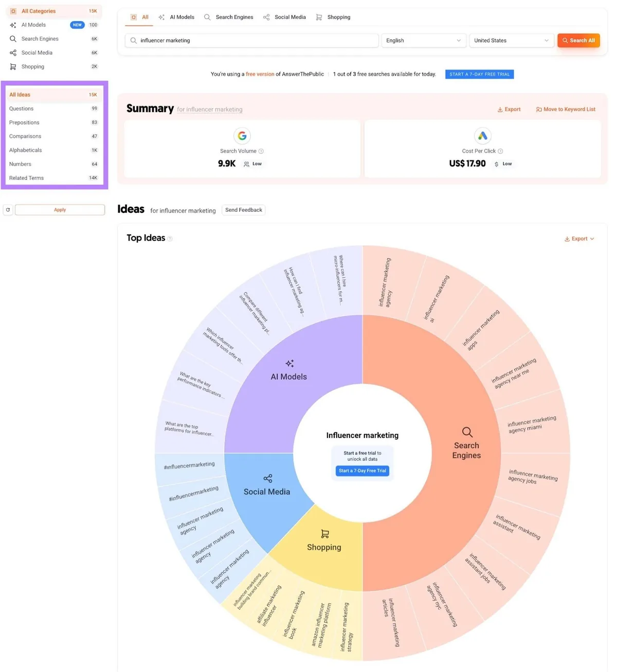The image size is (617, 672).
Task: Select Comparisons filter in sidebar
Action: pyautogui.click(x=53, y=136)
